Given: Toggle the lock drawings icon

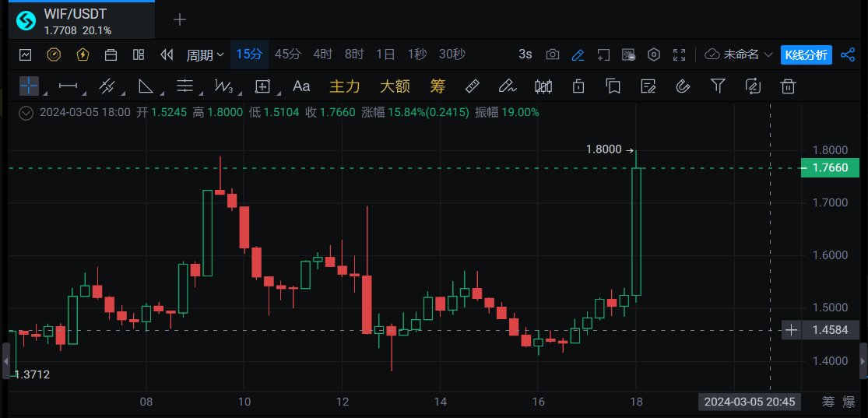Looking at the screenshot, I should [578, 86].
